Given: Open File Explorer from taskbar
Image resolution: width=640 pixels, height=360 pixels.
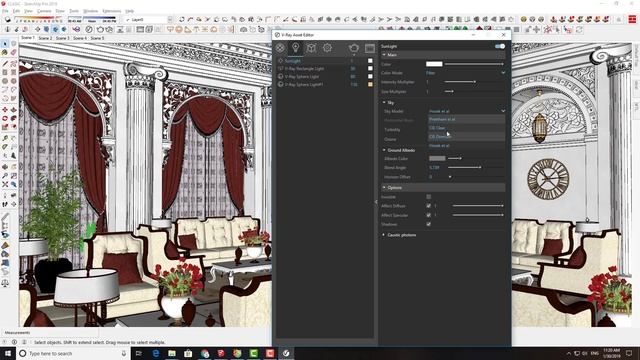Looking at the screenshot, I should point(172,353).
